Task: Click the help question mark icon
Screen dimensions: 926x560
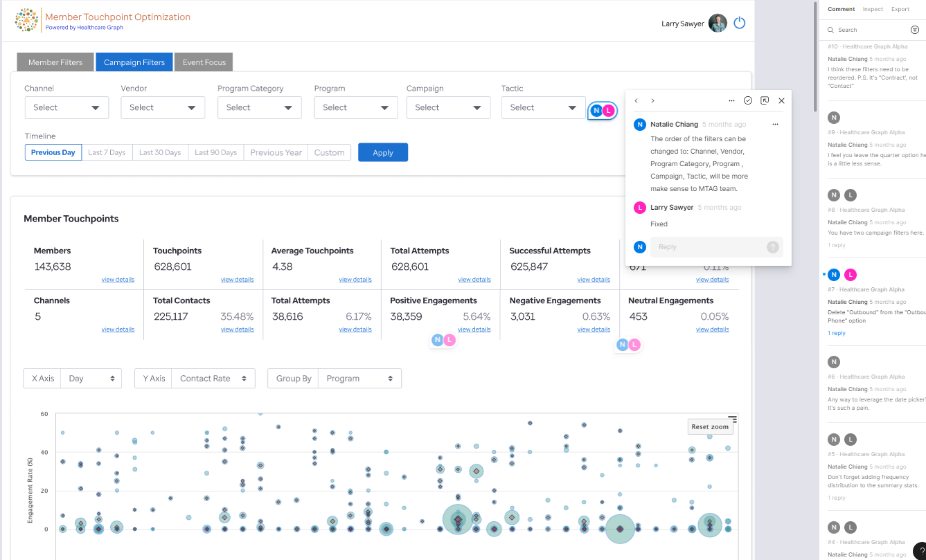Action: pyautogui.click(x=920, y=551)
